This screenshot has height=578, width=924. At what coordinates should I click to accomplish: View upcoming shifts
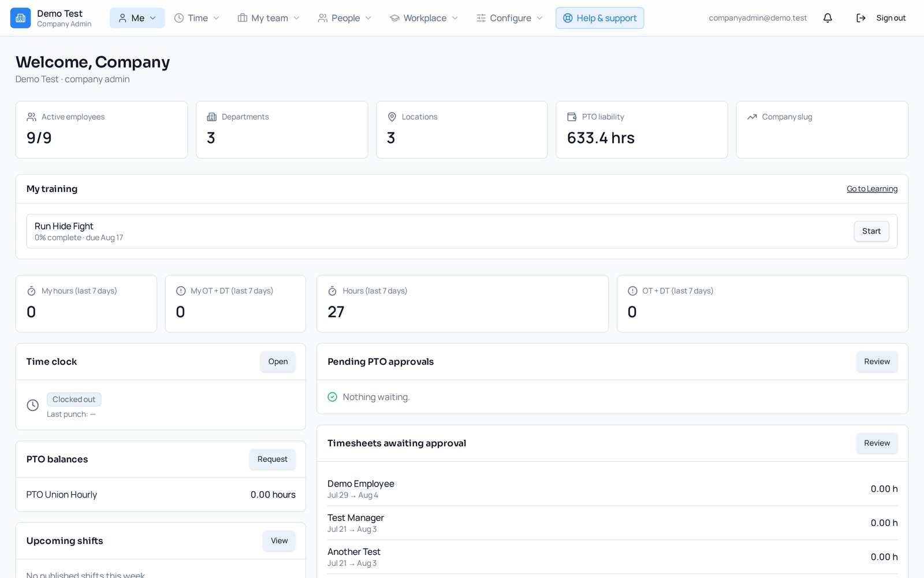pos(280,541)
